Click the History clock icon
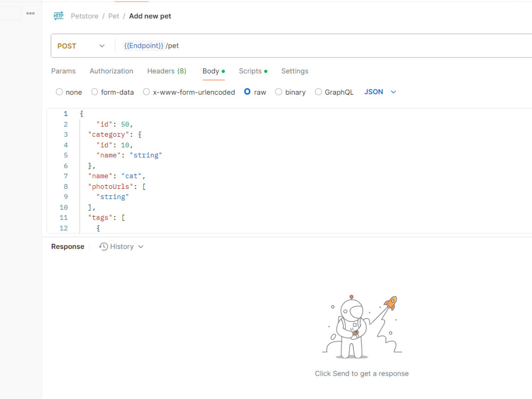532x399 pixels. (x=104, y=247)
